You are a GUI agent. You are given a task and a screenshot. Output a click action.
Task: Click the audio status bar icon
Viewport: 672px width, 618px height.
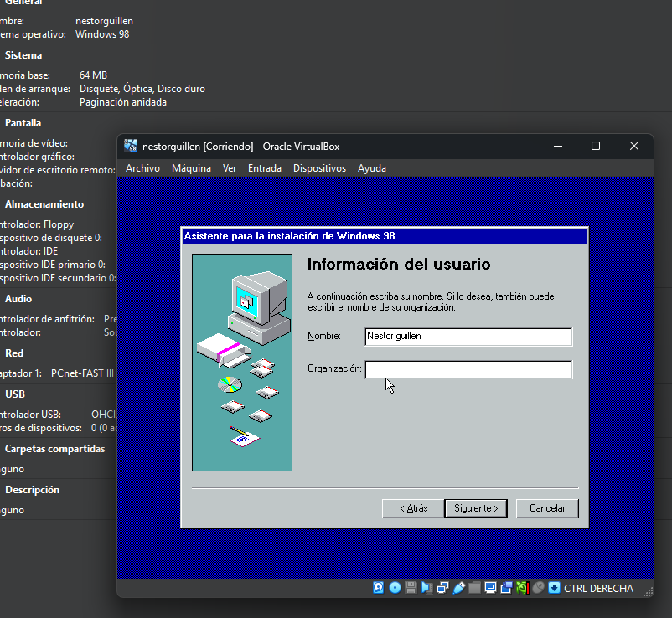click(x=426, y=588)
